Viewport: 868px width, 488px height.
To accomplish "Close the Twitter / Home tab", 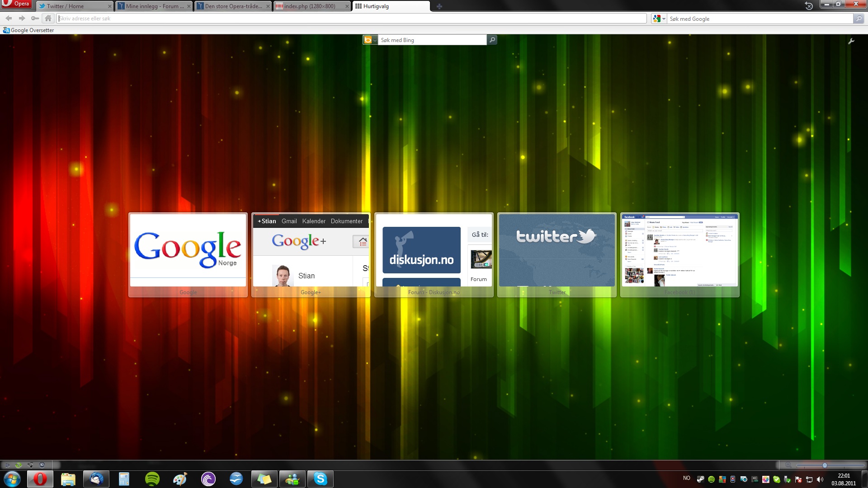I will click(x=109, y=6).
